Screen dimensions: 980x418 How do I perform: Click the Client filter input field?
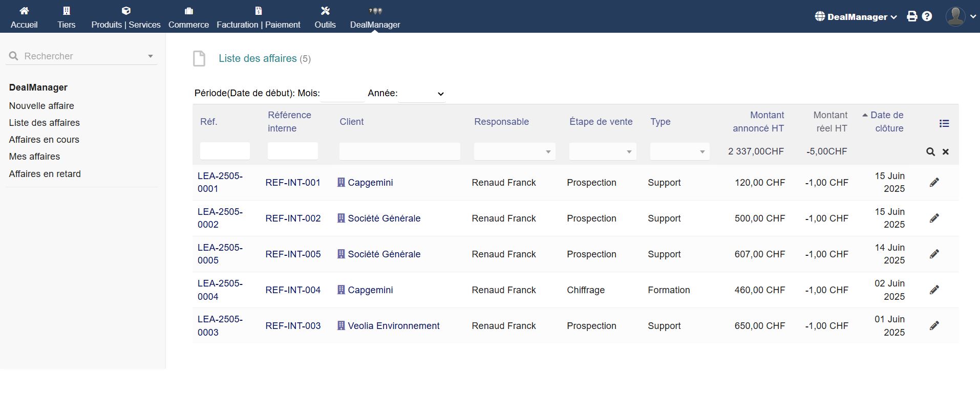click(399, 151)
